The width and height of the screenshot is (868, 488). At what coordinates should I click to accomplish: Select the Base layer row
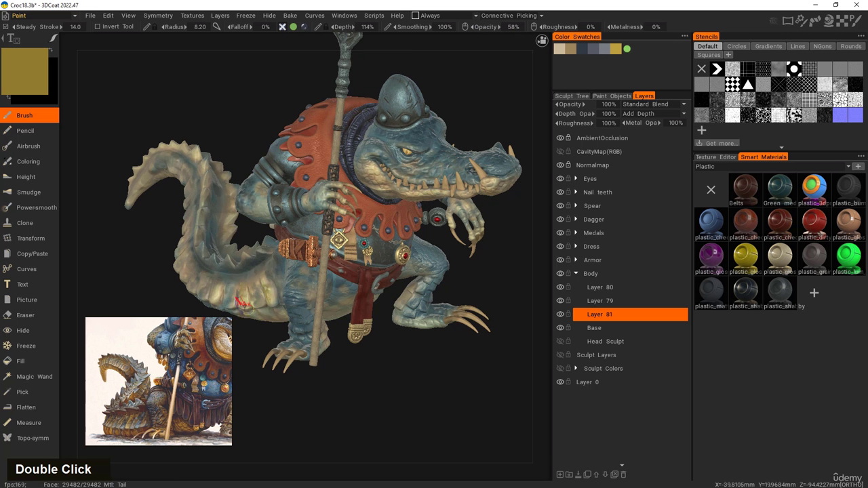point(630,328)
